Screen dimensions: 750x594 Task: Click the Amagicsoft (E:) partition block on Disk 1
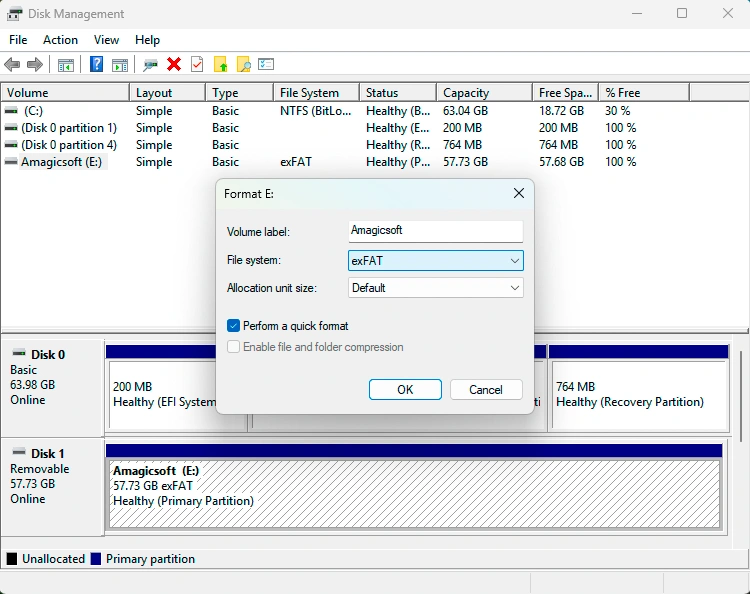414,494
